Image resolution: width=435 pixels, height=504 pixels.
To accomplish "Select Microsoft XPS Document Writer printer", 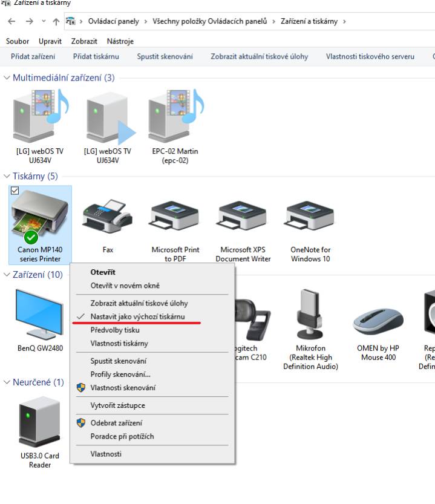I will pyautogui.click(x=243, y=216).
